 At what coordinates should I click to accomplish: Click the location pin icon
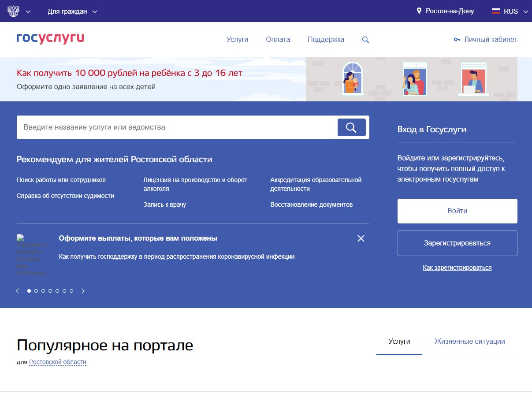pyautogui.click(x=419, y=11)
